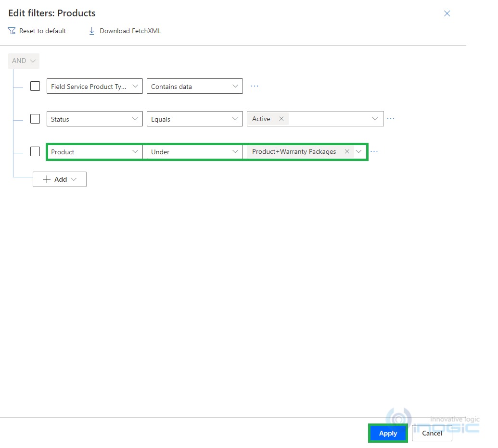The height and width of the screenshot is (448, 498).
Task: Open the Under operator dropdown
Action: coord(235,151)
